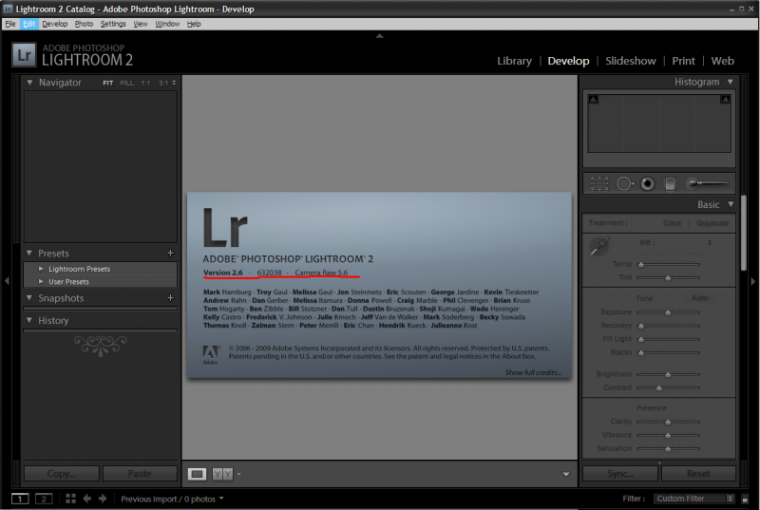Select the Spot Removal tool
760x510 pixels.
click(625, 183)
